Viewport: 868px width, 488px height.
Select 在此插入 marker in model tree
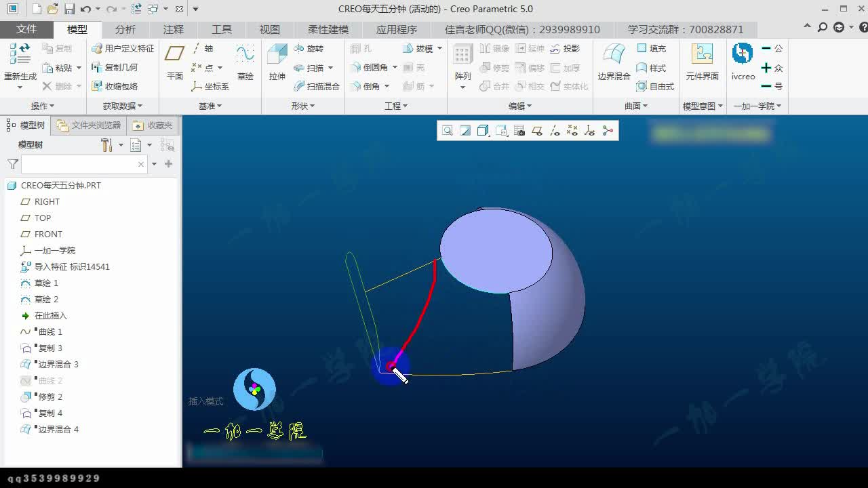pyautogui.click(x=44, y=315)
